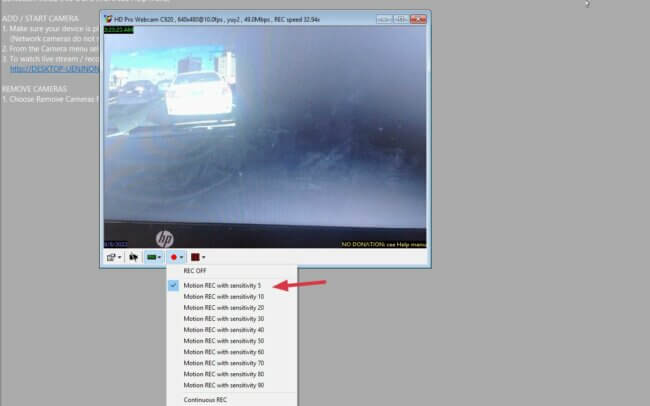Open the camera settings toolbar icon

111,257
